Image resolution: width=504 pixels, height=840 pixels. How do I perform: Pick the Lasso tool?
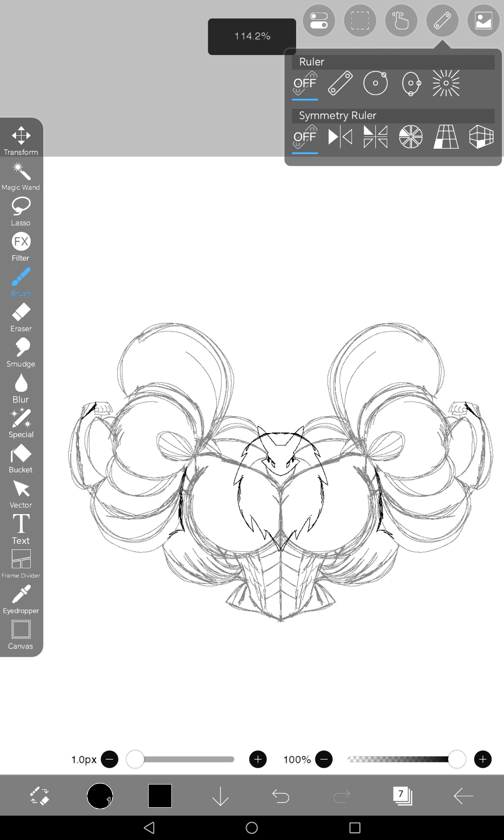click(x=21, y=212)
